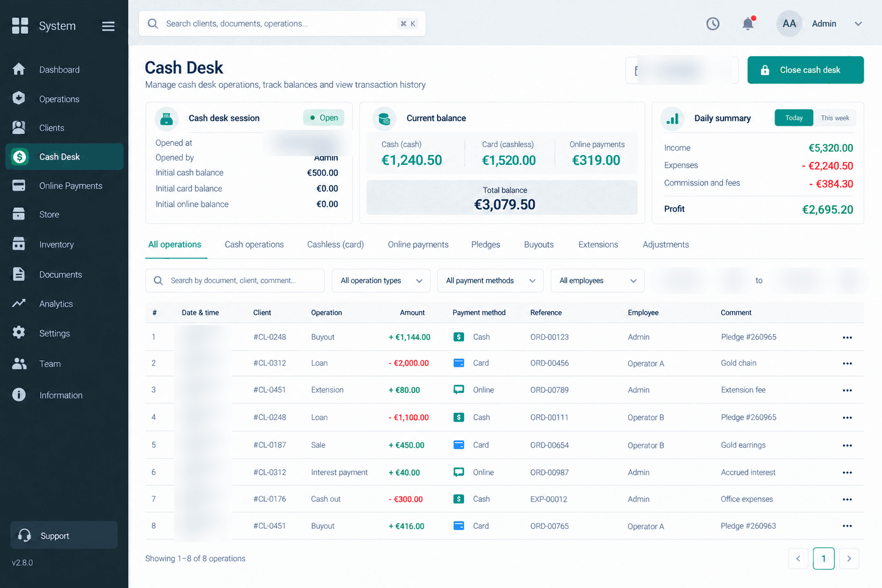Image resolution: width=882 pixels, height=588 pixels.
Task: Select Cash Desk in sidebar
Action: pos(64,157)
